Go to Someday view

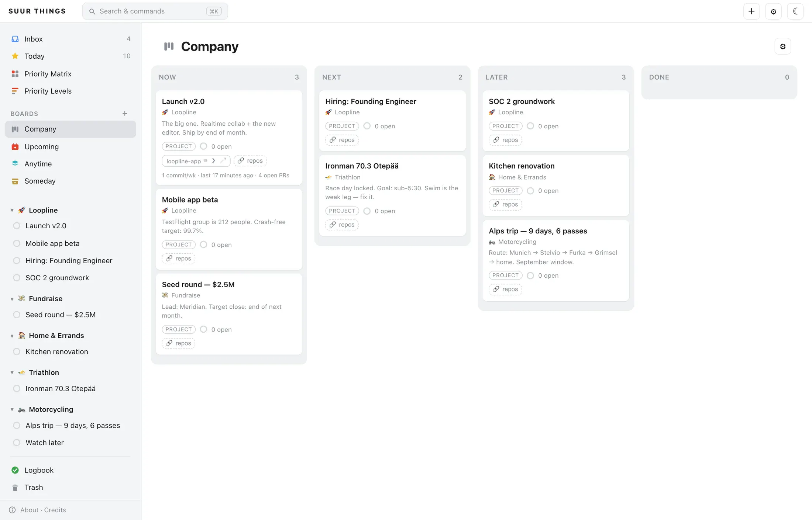70,181
